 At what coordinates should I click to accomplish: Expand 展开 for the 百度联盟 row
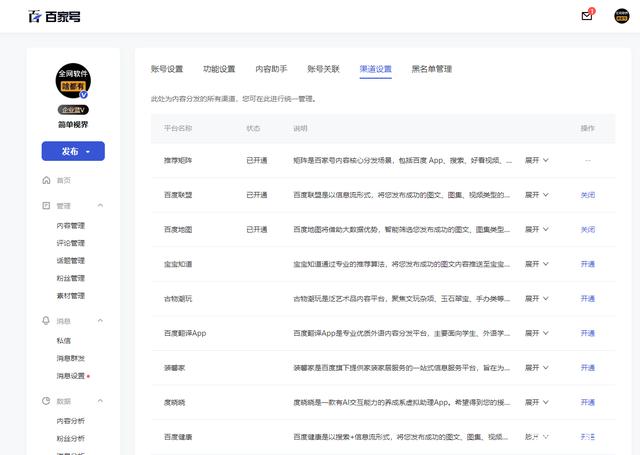click(x=536, y=195)
